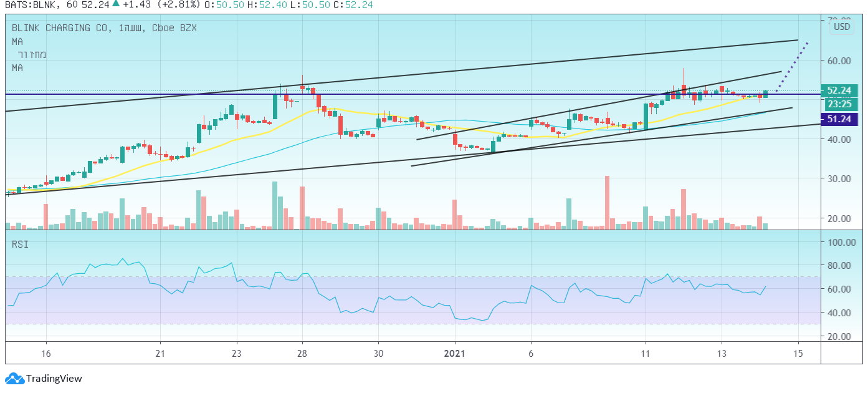
Task: Click the 23:25 countdown label
Action: click(839, 104)
